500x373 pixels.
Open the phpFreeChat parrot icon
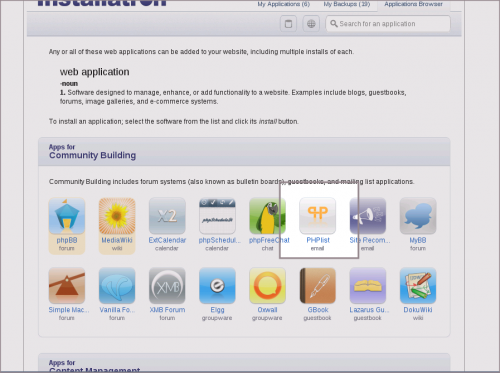(267, 216)
